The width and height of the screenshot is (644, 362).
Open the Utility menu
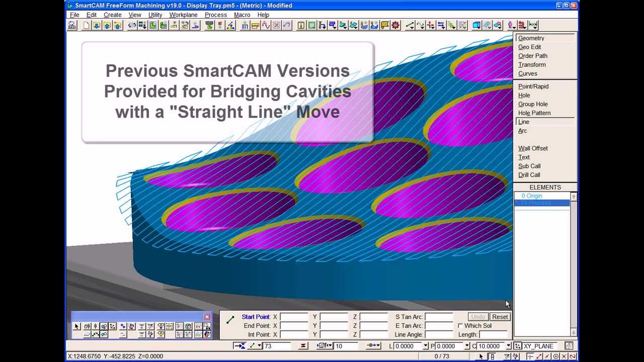point(155,15)
